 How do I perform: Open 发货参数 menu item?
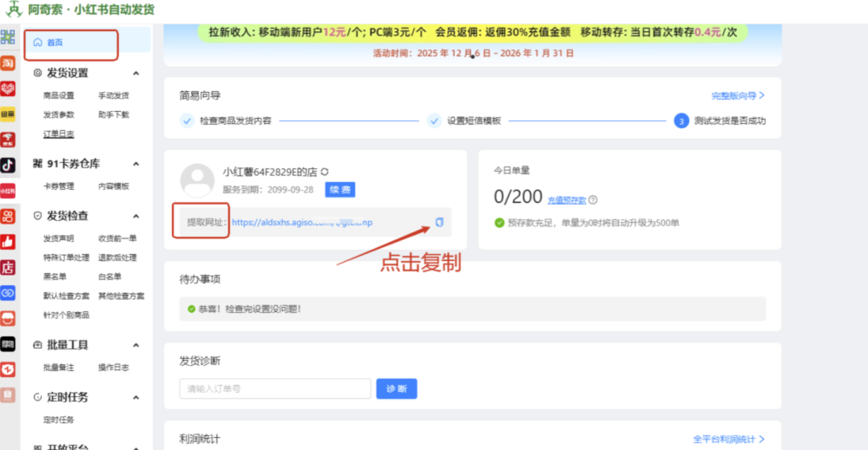pos(59,114)
